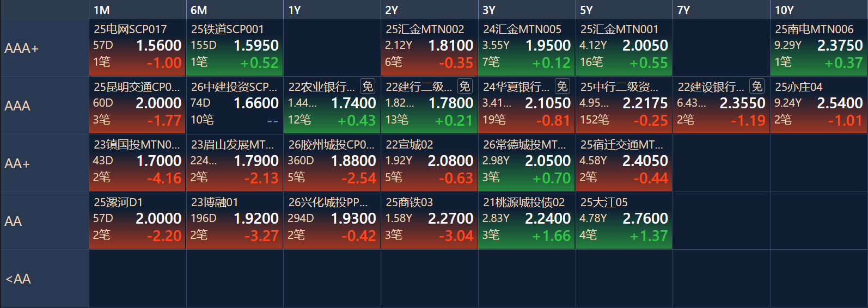This screenshot has height=308, width=868.
Task: Select the 10Y maturity column header
Action: click(x=819, y=10)
